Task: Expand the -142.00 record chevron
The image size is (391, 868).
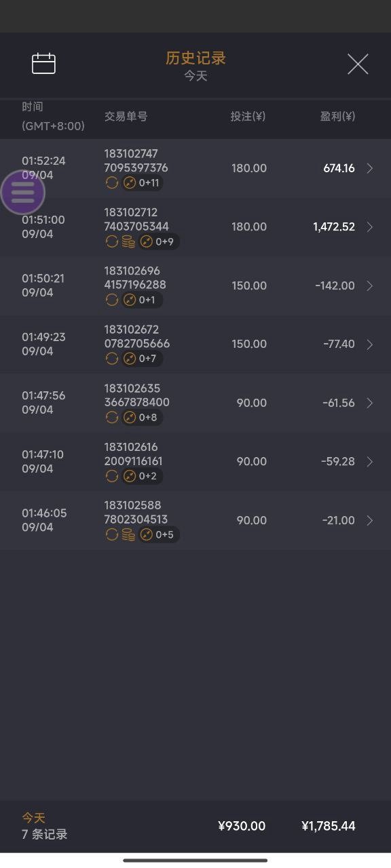Action: tap(370, 285)
